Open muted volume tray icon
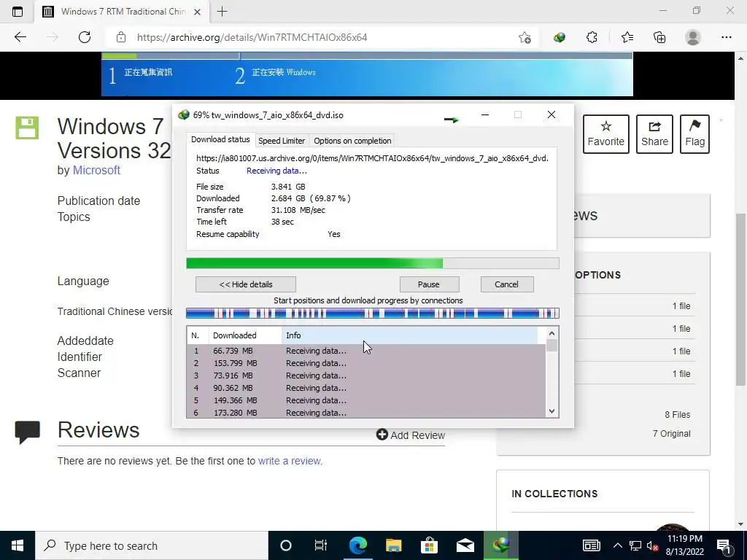 tap(652, 545)
